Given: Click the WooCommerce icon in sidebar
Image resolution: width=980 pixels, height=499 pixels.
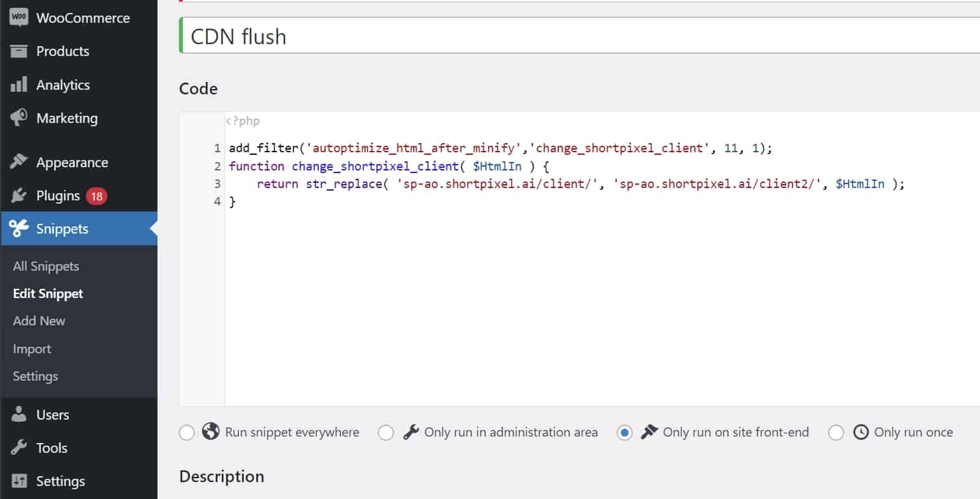Looking at the screenshot, I should [19, 18].
